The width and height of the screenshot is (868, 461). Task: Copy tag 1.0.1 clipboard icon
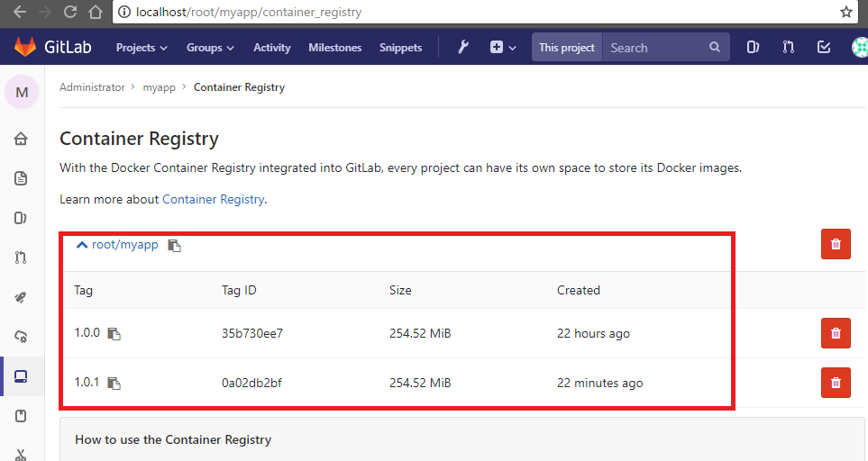tap(114, 383)
